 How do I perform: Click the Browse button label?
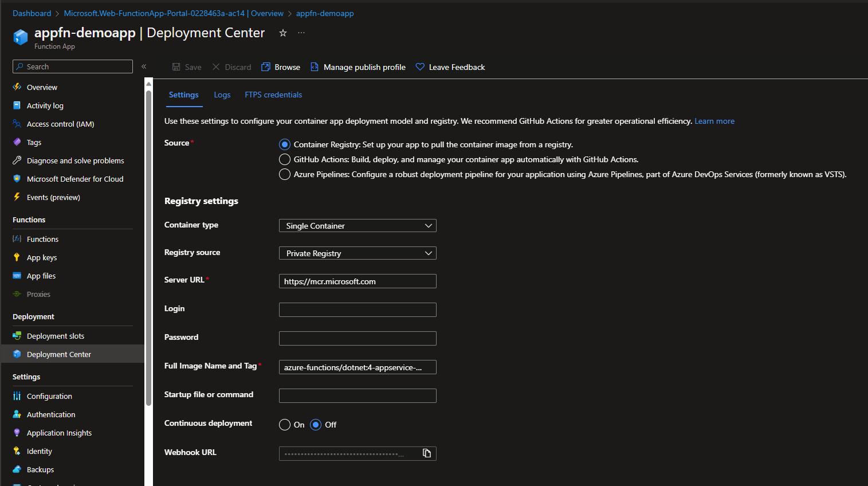tap(288, 67)
